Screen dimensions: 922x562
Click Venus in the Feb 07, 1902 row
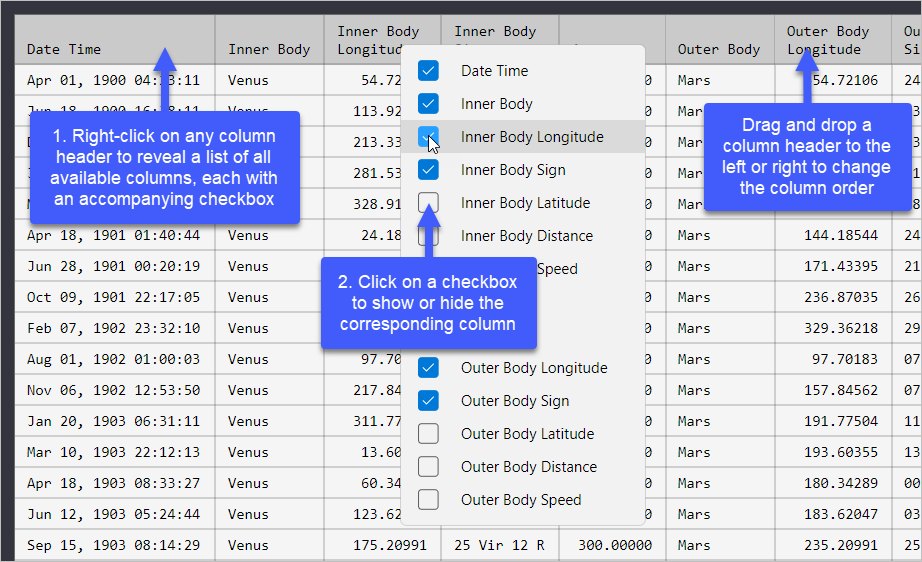click(248, 328)
